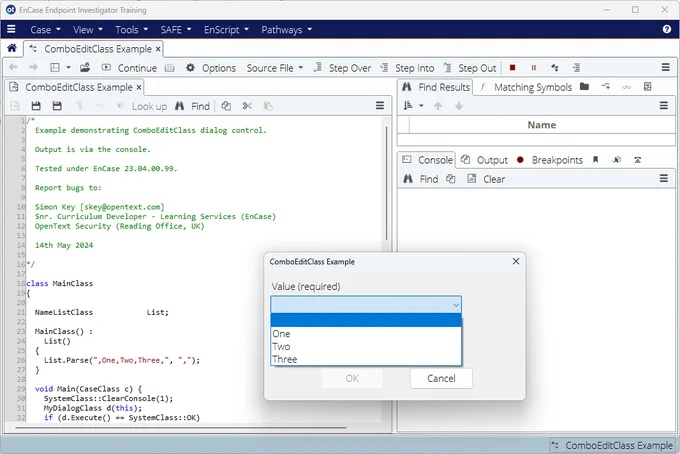The width and height of the screenshot is (680, 454).
Task: Click the Name column header
Action: tap(542, 125)
